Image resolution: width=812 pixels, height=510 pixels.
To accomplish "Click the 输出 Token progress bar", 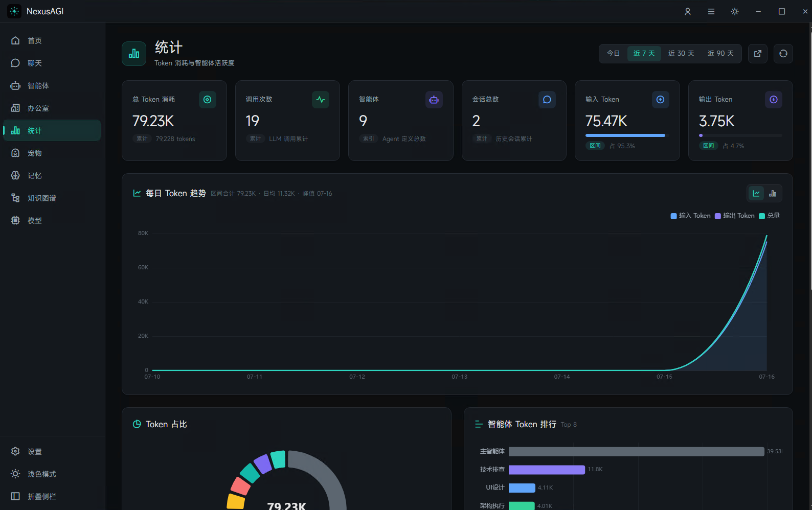I will click(x=740, y=135).
